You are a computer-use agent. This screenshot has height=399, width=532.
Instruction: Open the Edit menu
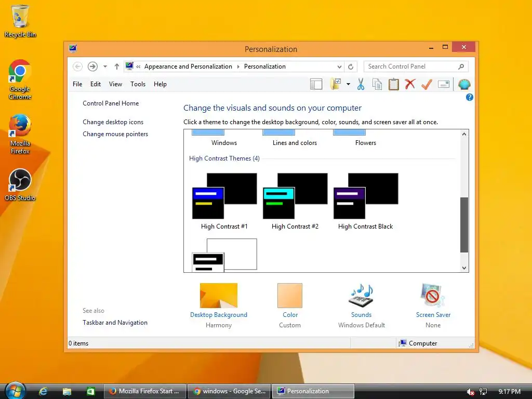tap(96, 84)
